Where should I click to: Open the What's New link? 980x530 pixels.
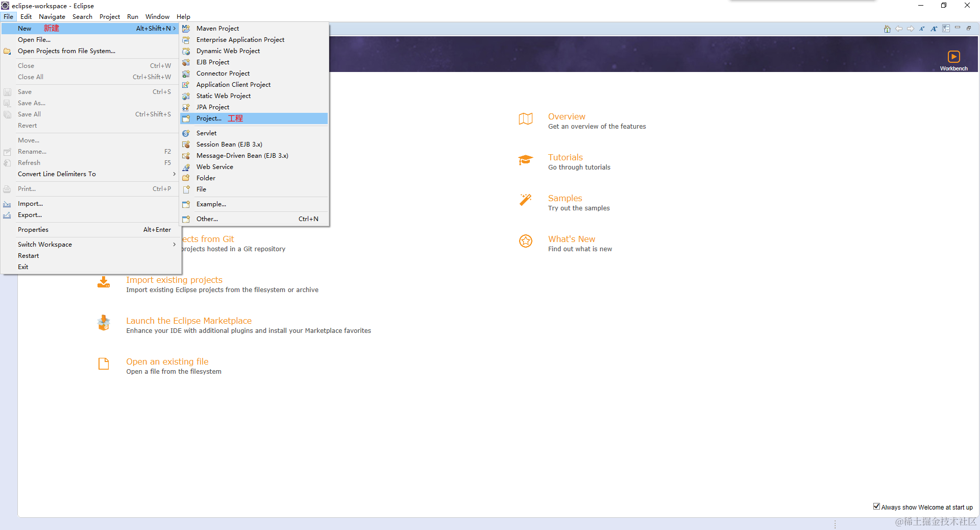[x=572, y=239]
